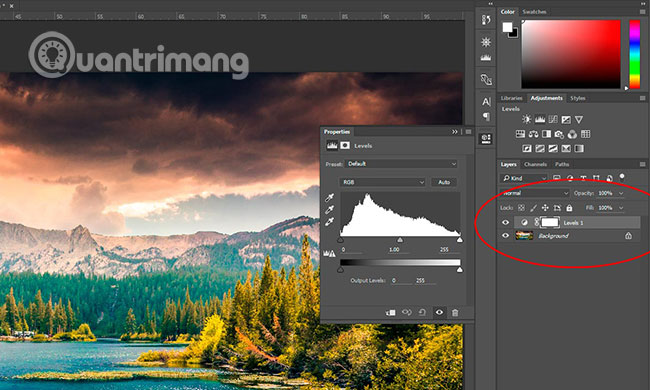The image size is (650, 390).
Task: Toggle lock position
Action: [x=545, y=208]
